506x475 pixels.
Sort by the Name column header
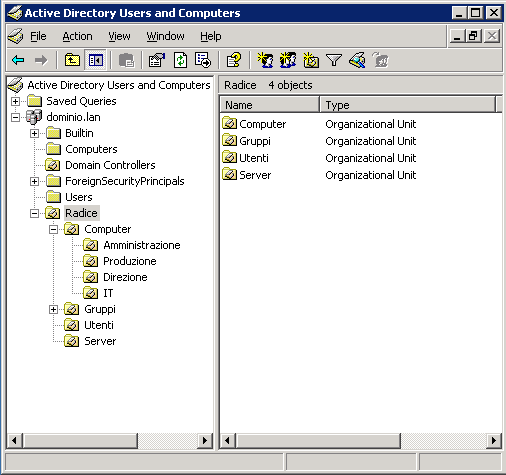coord(269,105)
